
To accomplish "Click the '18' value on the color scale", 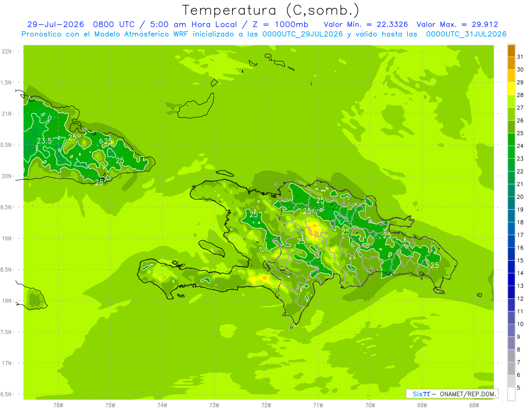I will 520,222.
